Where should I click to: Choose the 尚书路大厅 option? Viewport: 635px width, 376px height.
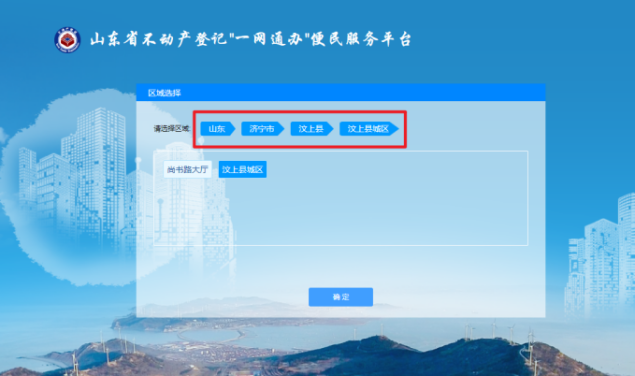[188, 169]
